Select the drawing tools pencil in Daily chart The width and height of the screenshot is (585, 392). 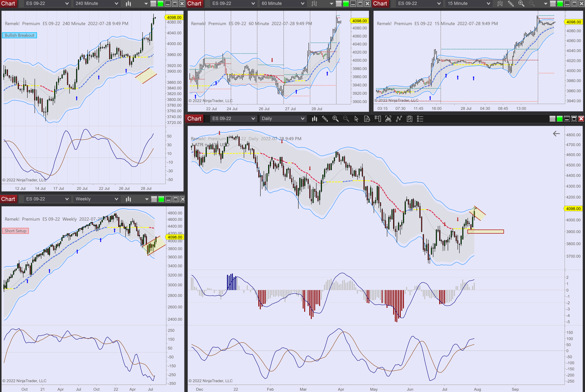(325, 119)
